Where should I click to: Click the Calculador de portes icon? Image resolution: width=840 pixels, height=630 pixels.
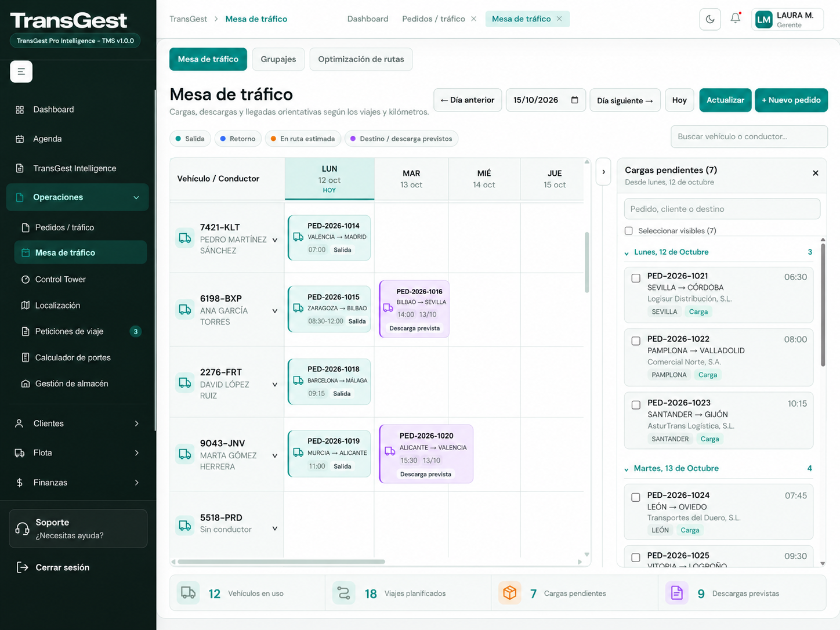point(26,357)
